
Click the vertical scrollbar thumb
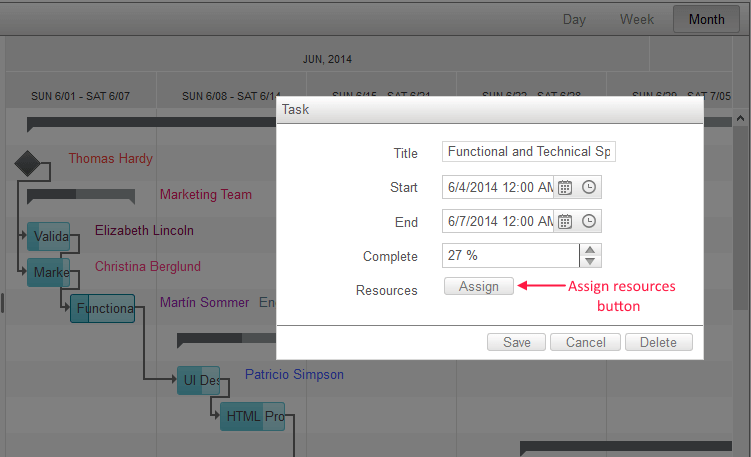(740, 218)
